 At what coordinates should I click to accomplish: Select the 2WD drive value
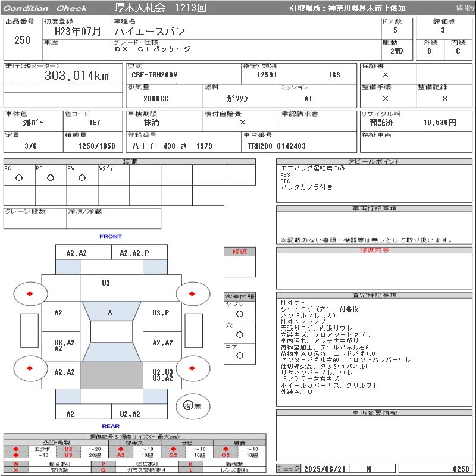(x=397, y=51)
